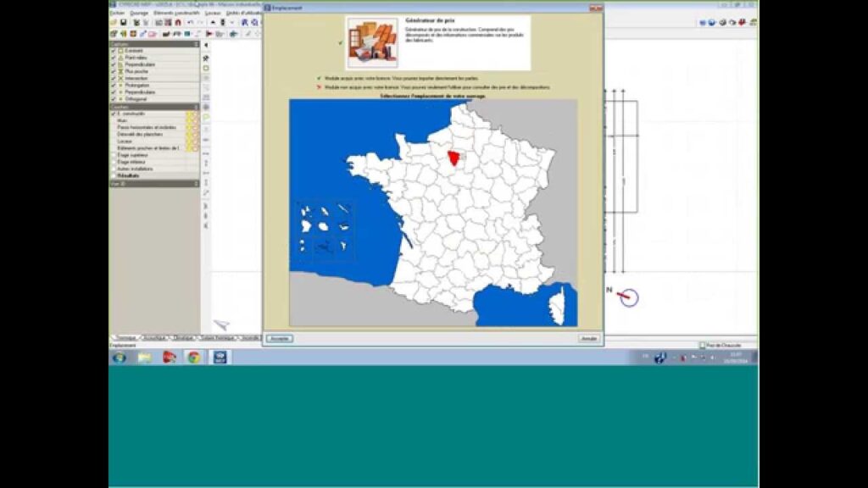868x488 pixels.
Task: Click the Accepter button in the dialog
Action: tap(280, 338)
